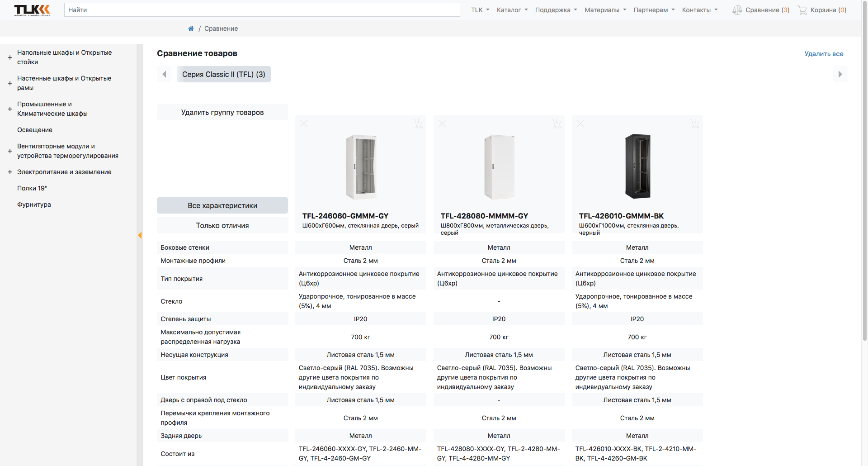Open the Материалы dropdown menu
This screenshot has height=466, width=868.
(x=605, y=10)
